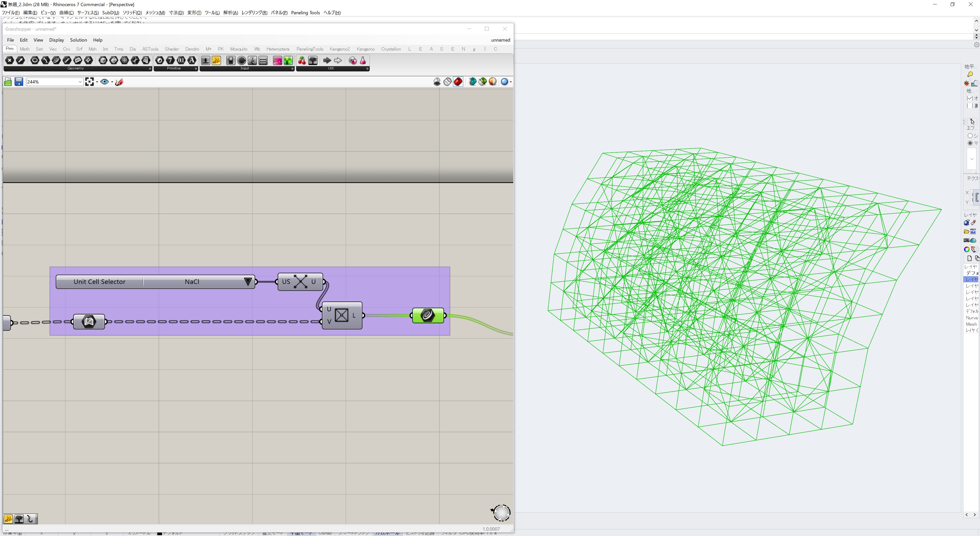The width and height of the screenshot is (980, 536).
Task: Open Grasshopper Display menu
Action: (x=56, y=40)
